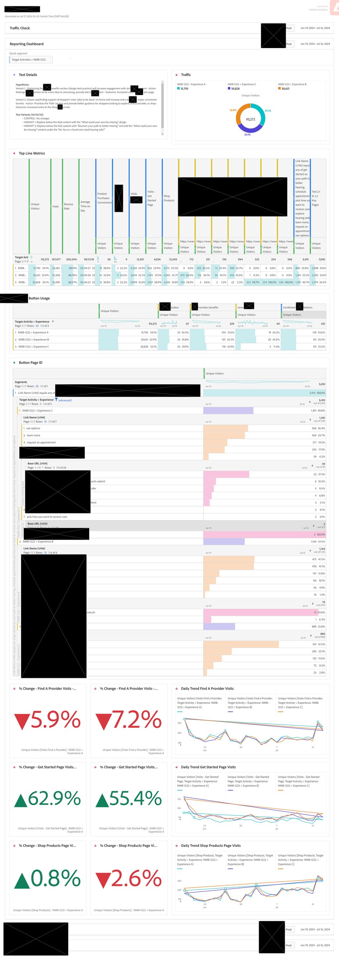This screenshot has width=339, height=980.
Task: Open the Quick segment Target Activities dropdown
Action: (x=31, y=60)
